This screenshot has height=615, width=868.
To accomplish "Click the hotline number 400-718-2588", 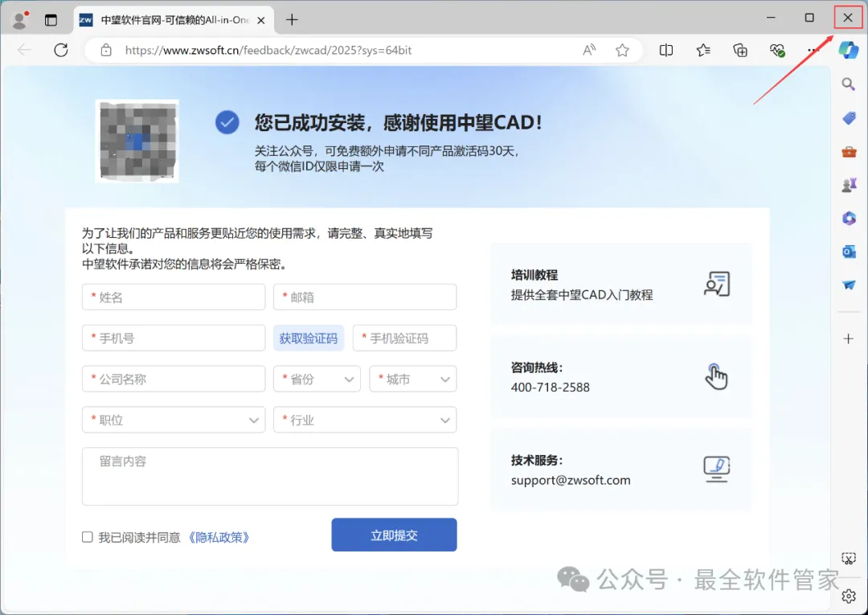I will pos(551,387).
